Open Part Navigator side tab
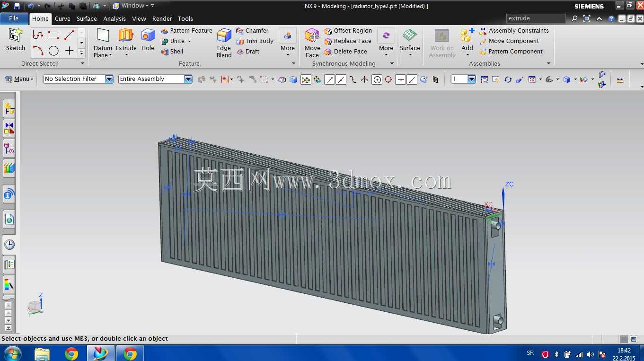 (9, 148)
